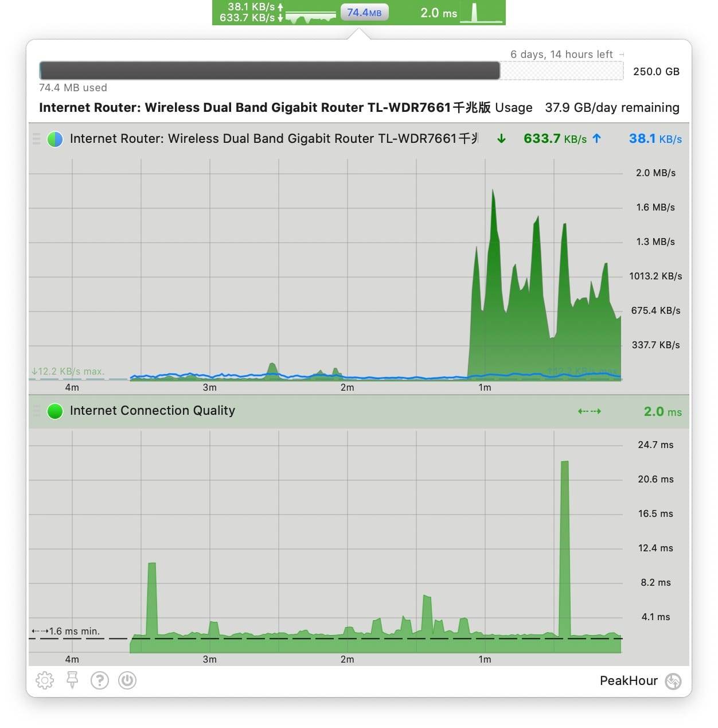718x728 pixels.
Task: Click the Internet Connection Quality green status dot
Action: (x=55, y=411)
